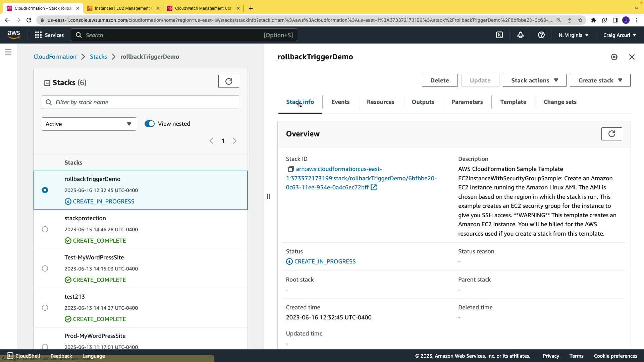This screenshot has height=362, width=644.
Task: Copy the Stack ID ARN
Action: pos(291,169)
